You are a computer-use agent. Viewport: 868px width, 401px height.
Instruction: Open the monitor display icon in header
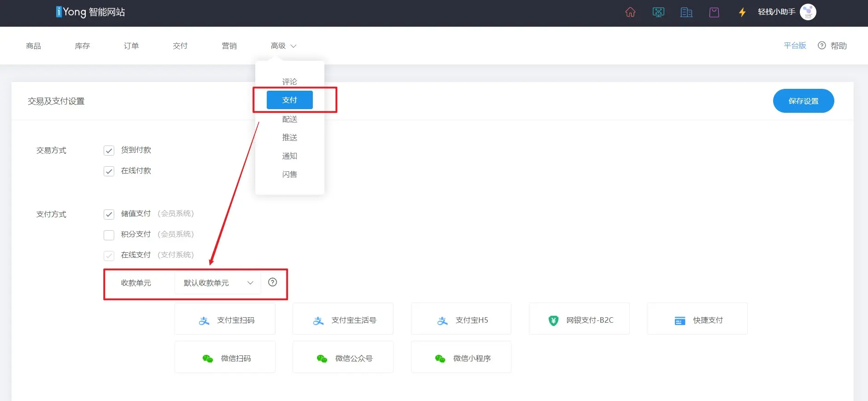[x=658, y=12]
